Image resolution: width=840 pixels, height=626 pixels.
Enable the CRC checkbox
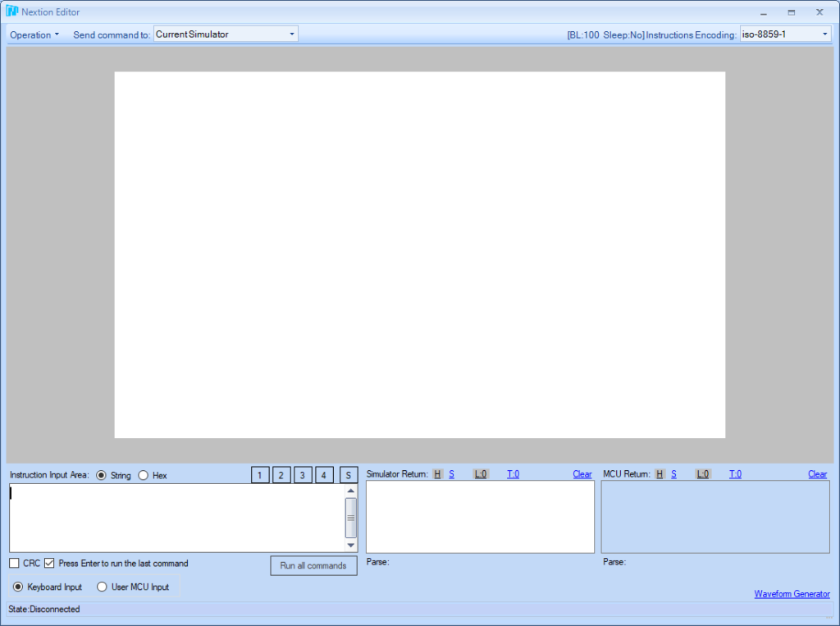[x=13, y=563]
